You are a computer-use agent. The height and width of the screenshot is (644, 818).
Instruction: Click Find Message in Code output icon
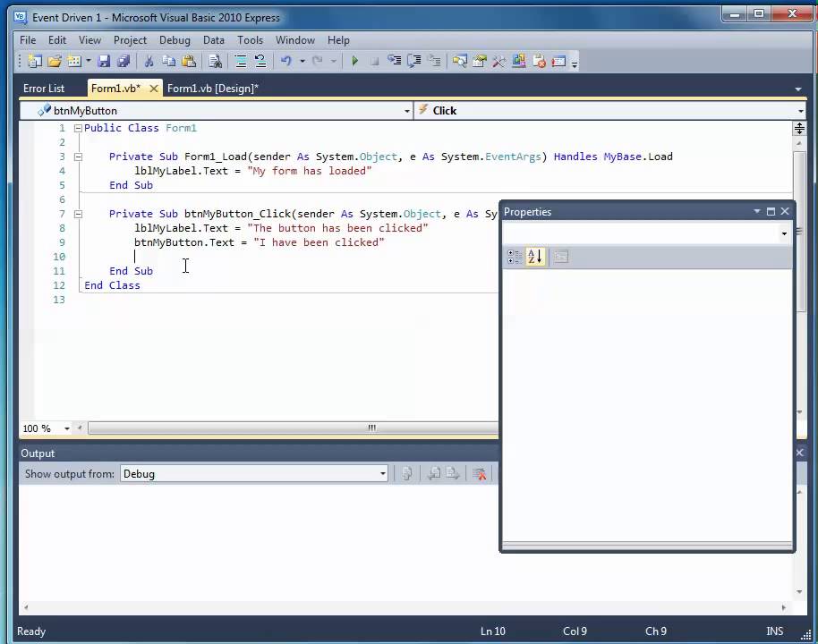pos(407,473)
